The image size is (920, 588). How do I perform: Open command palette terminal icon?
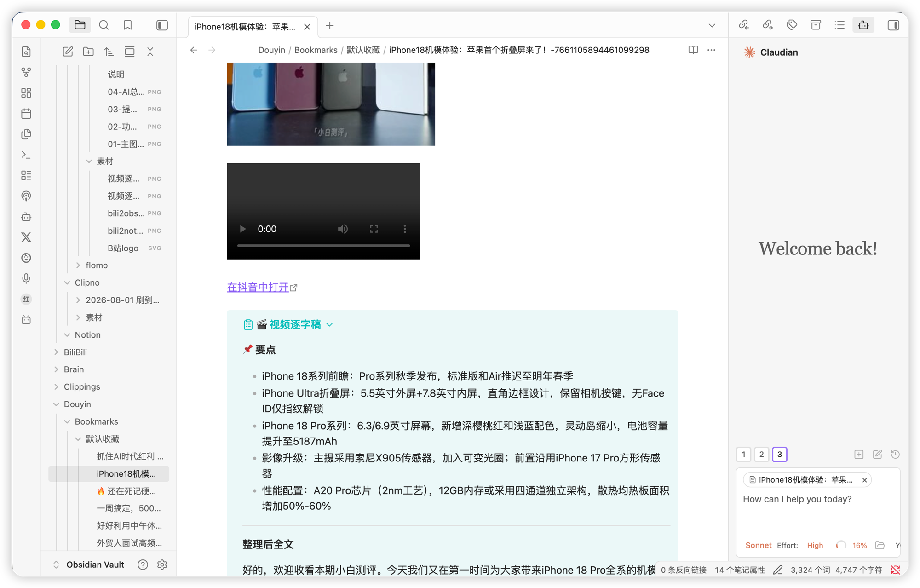pos(26,155)
